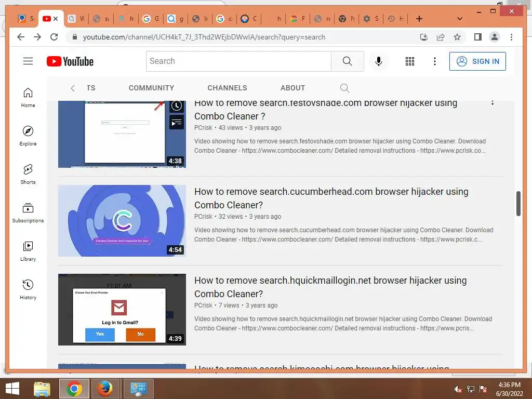Open the festovshade.com removal video title
532x399 pixels.
(326, 110)
